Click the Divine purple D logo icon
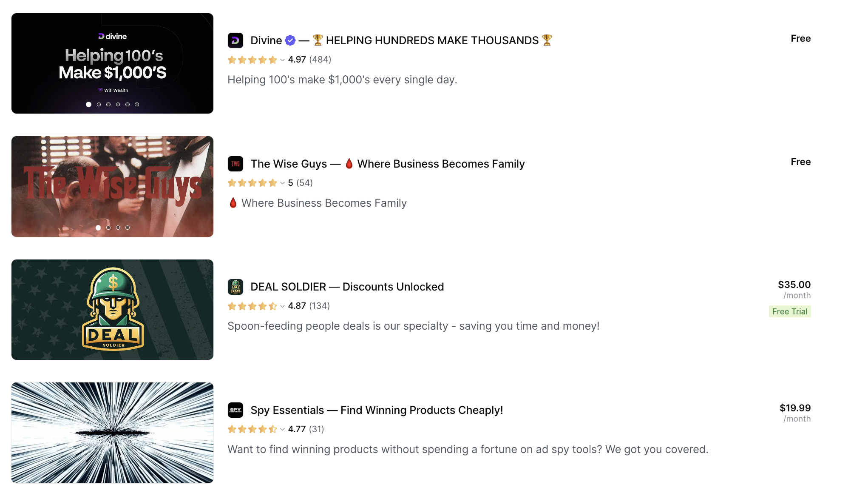The width and height of the screenshot is (868, 496). [235, 40]
